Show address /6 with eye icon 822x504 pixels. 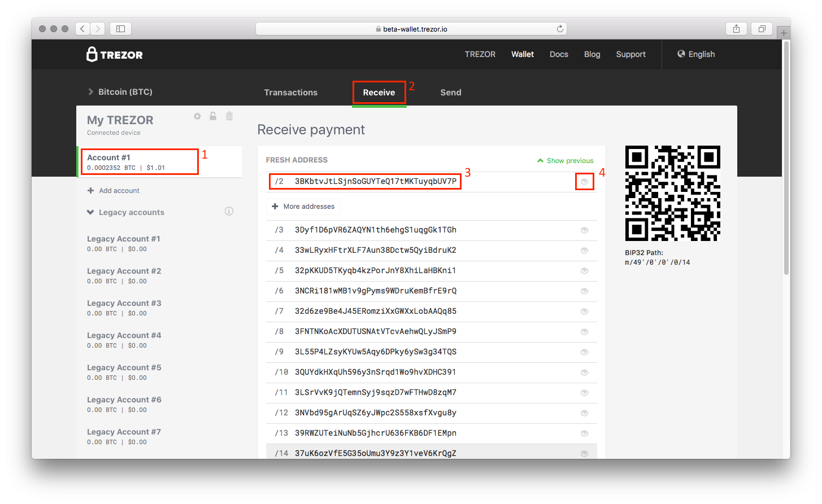584,291
